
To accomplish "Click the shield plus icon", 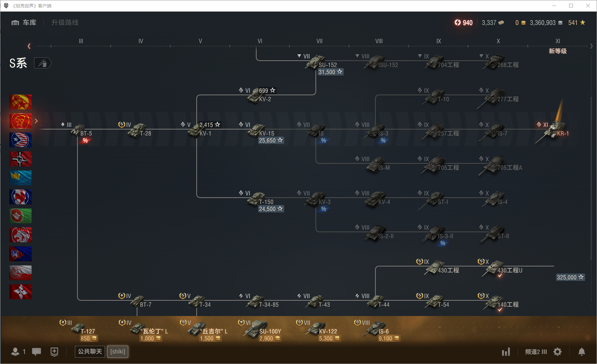I will coord(54,352).
